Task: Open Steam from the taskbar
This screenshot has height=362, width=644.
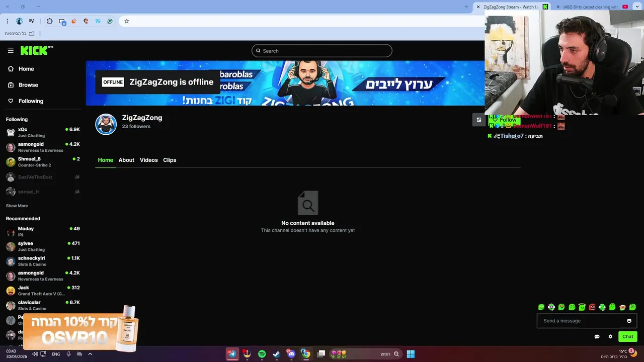Action: pyautogui.click(x=276, y=354)
